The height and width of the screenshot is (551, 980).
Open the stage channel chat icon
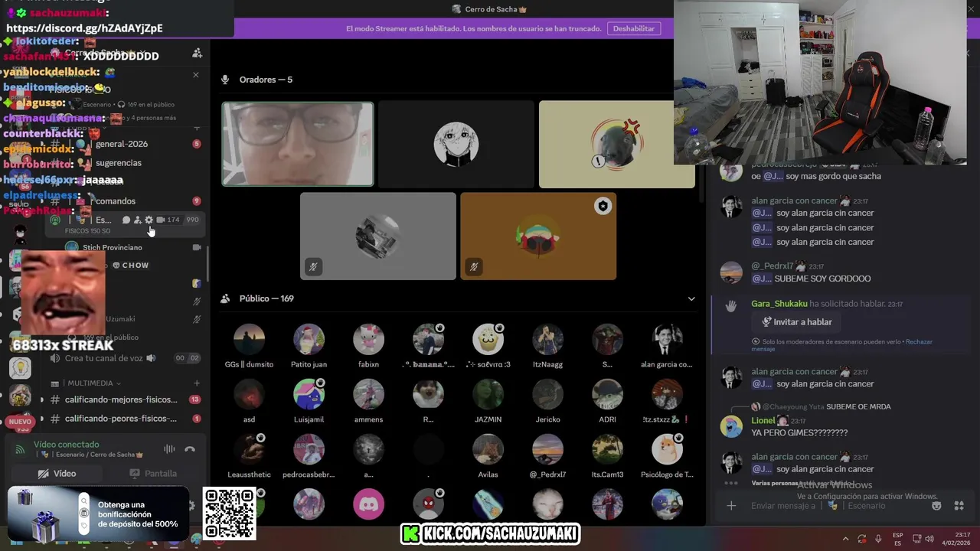coord(126,220)
